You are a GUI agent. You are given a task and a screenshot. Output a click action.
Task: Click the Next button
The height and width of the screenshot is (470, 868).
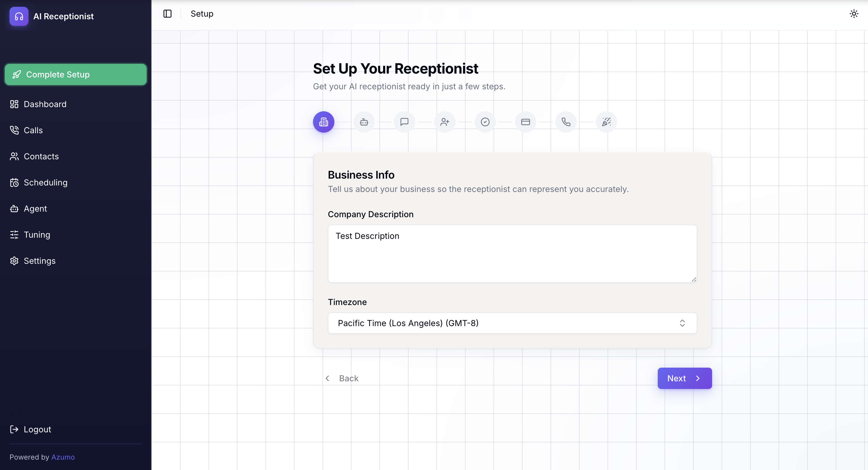(x=684, y=378)
